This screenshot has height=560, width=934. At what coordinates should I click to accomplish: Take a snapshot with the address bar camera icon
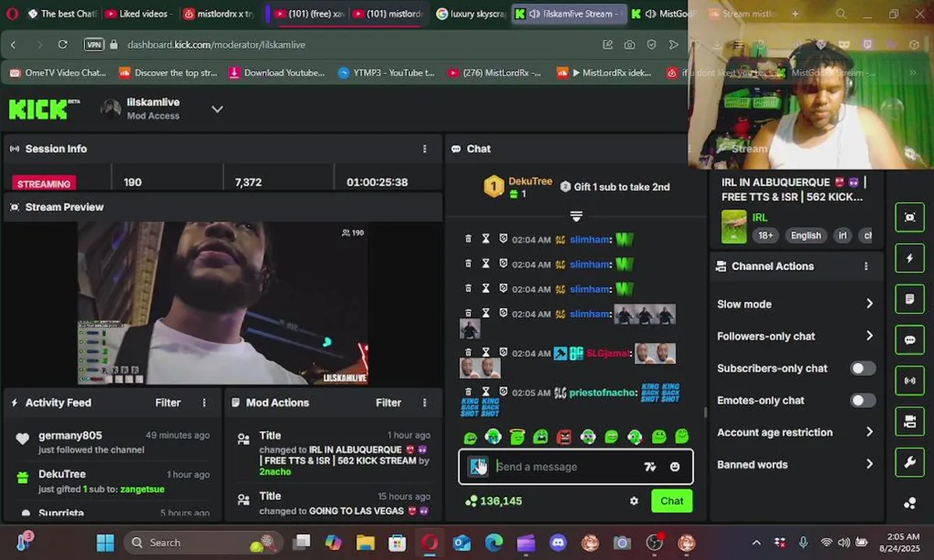point(629,45)
